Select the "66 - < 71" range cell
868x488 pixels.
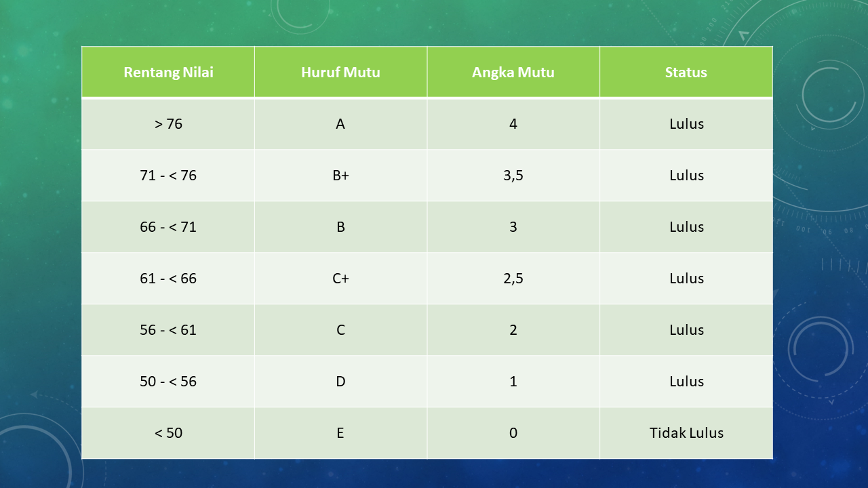pos(168,227)
